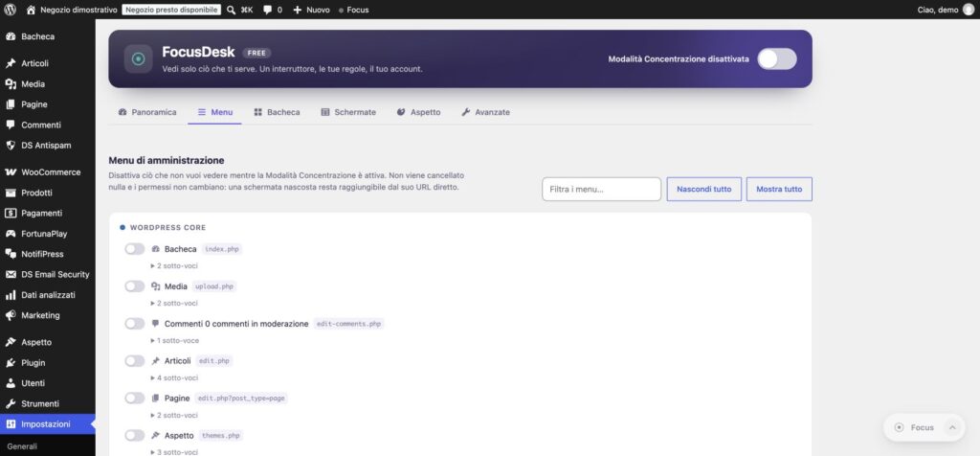Open Bacheca dashboard icon in sidebar

tap(10, 36)
